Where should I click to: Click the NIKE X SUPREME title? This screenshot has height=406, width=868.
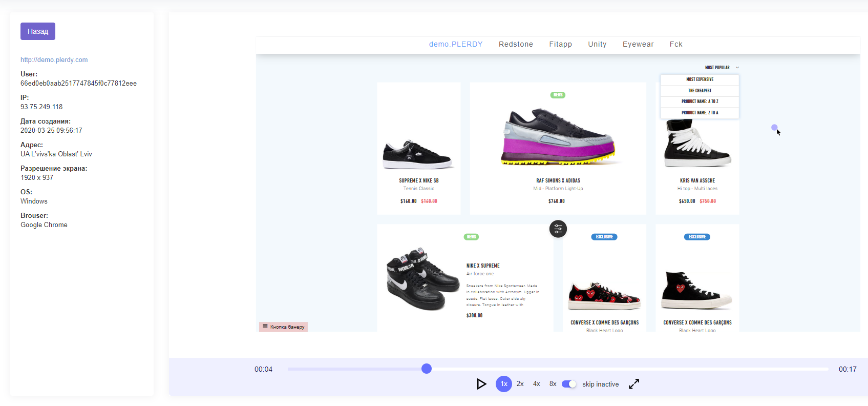point(483,266)
